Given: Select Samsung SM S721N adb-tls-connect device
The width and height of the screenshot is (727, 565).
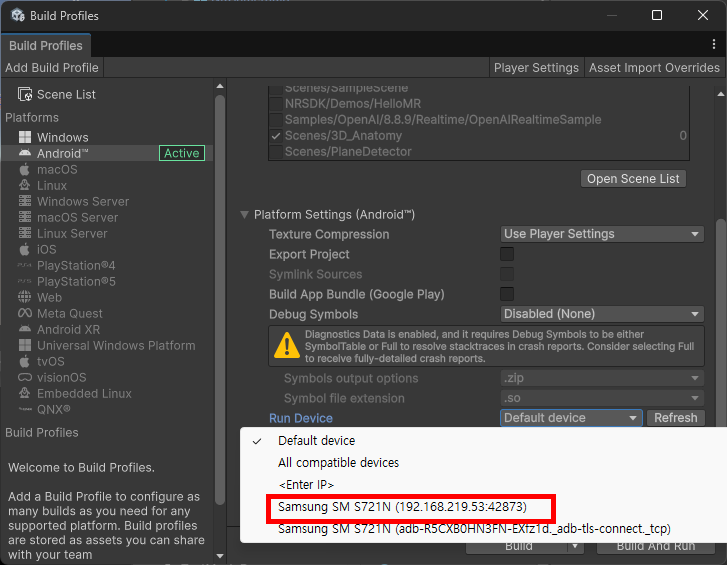Looking at the screenshot, I should [x=474, y=529].
